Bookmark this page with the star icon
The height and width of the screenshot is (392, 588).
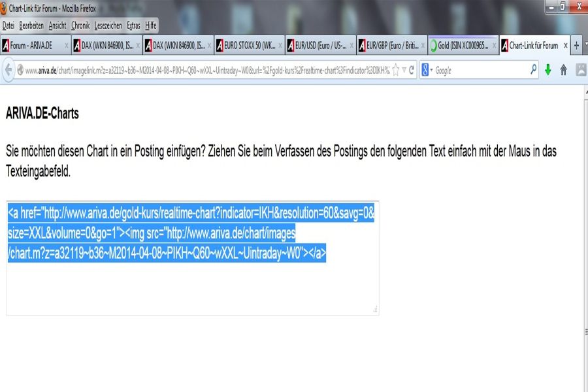point(396,70)
